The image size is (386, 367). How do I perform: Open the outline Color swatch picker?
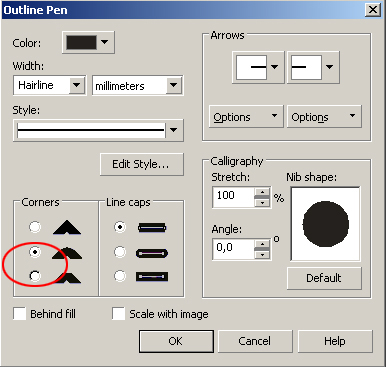click(88, 42)
